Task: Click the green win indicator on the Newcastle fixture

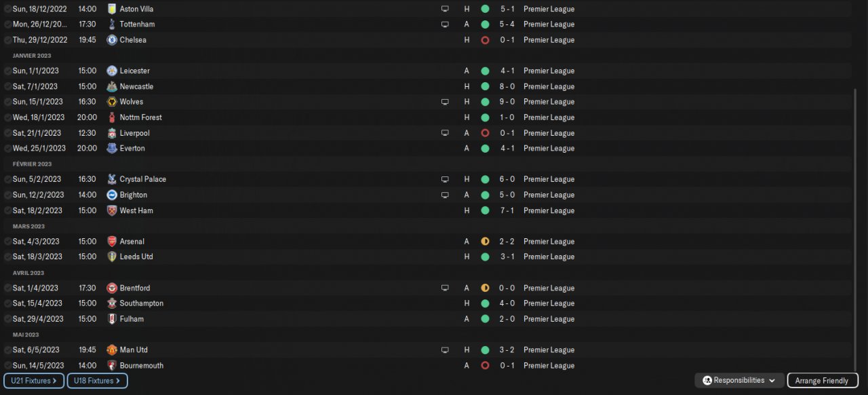Action: click(485, 87)
